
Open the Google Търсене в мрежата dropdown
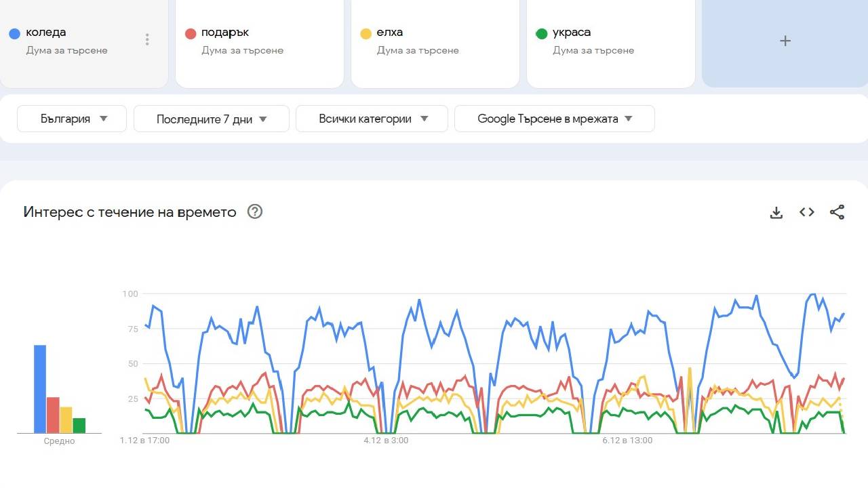(x=554, y=118)
